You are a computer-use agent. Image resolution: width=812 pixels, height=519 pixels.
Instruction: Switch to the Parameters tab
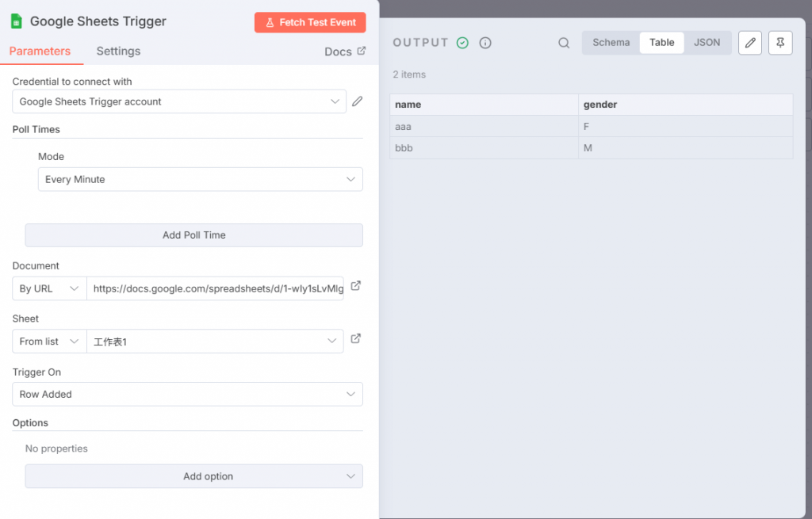click(x=40, y=52)
